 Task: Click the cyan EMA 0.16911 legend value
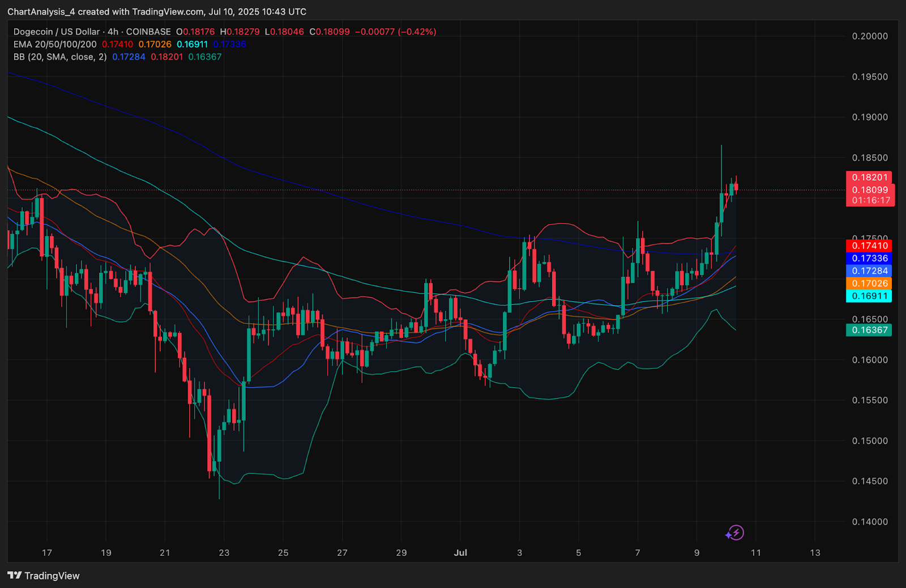[x=193, y=44]
